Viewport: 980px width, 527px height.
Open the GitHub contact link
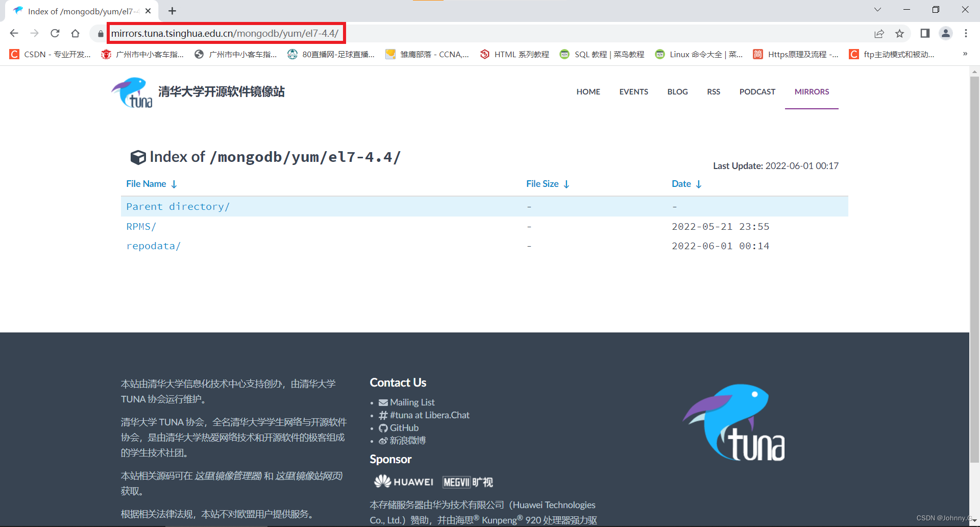(399, 428)
